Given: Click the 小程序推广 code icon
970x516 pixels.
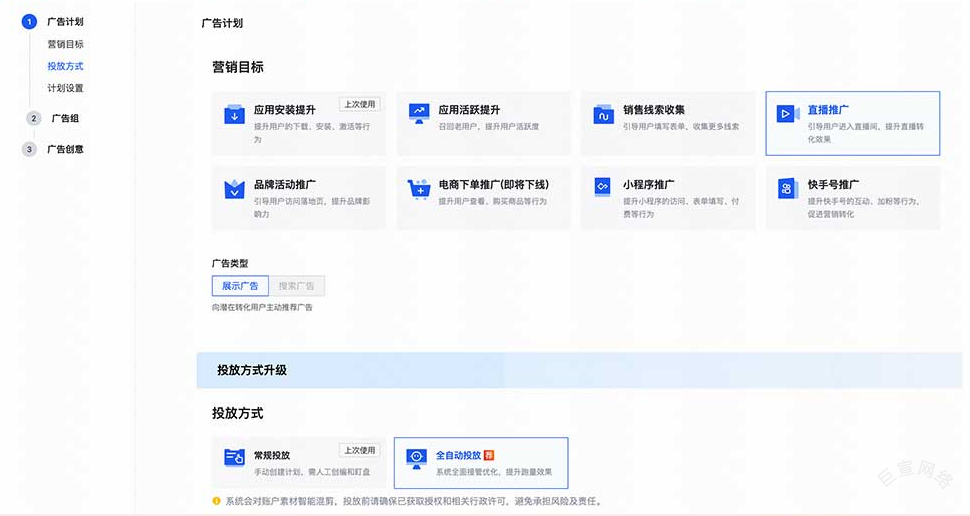Looking at the screenshot, I should (603, 187).
